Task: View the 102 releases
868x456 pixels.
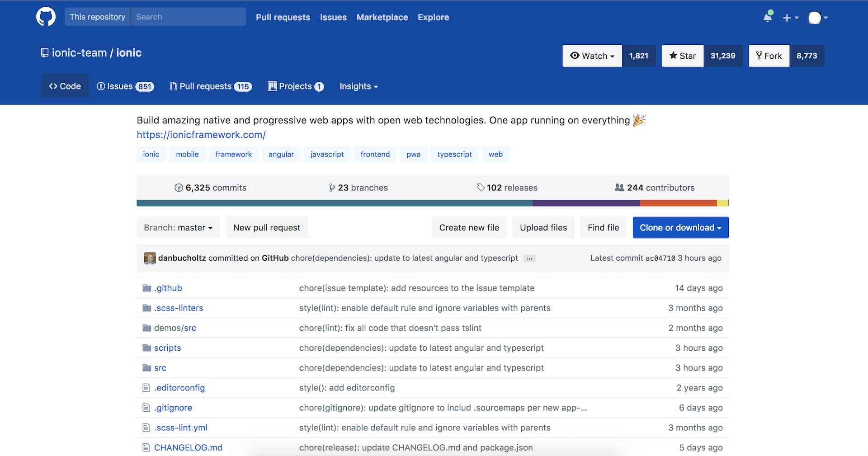Action: 507,188
